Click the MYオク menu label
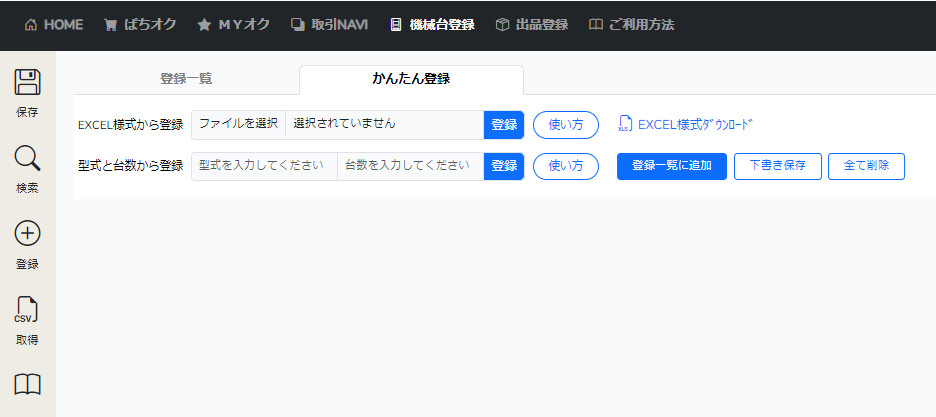Image resolution: width=936 pixels, height=417 pixels. [x=244, y=25]
